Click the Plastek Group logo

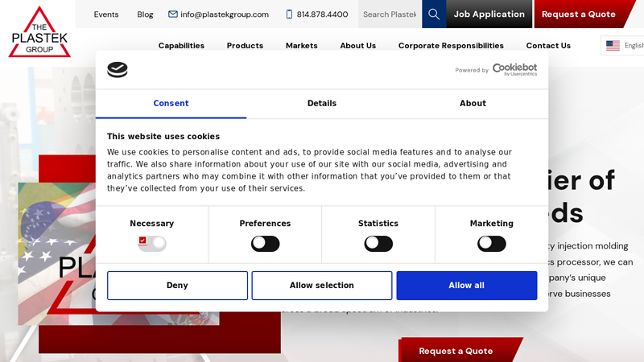click(x=39, y=32)
